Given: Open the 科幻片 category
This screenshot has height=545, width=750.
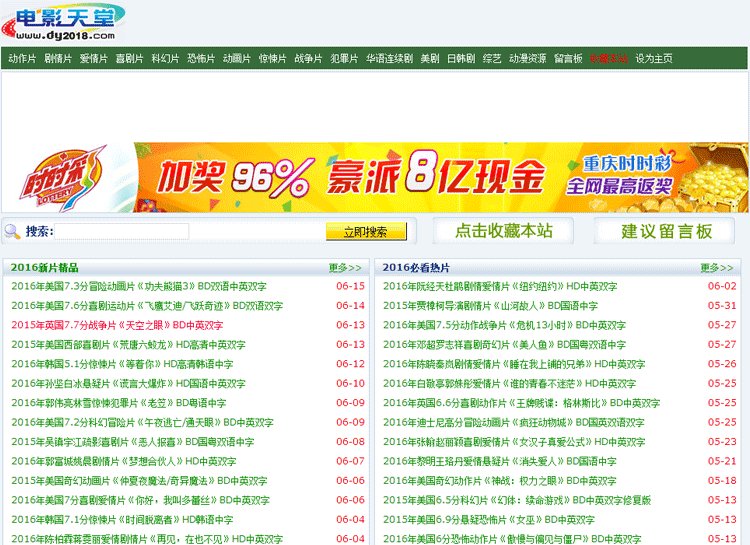Looking at the screenshot, I should click(x=165, y=58).
